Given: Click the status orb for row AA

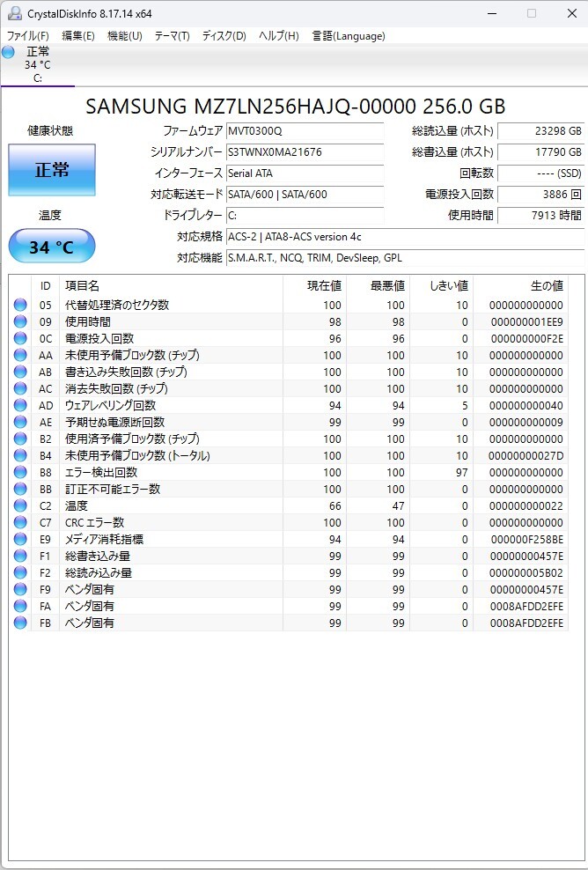Looking at the screenshot, I should click(x=20, y=355).
